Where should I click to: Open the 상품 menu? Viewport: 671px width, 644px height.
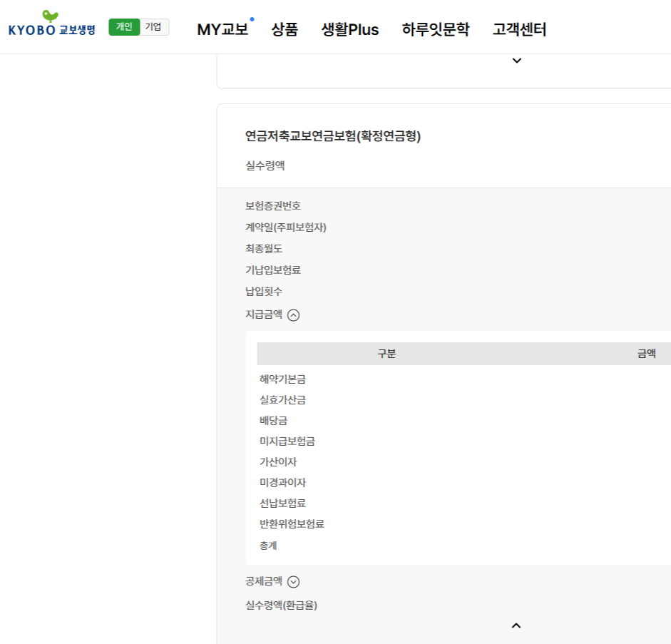285,29
